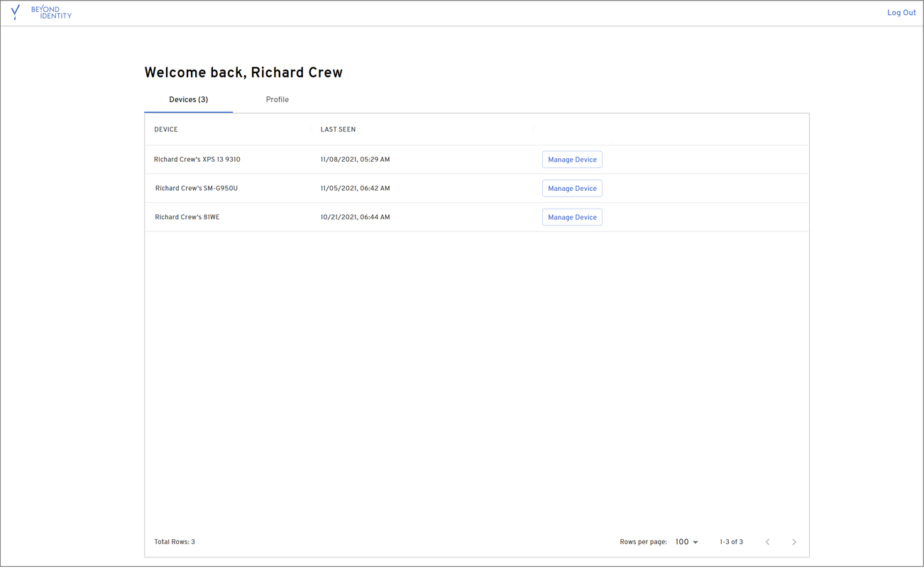Click the DEVICE column header
Screen dimensions: 924x574
point(166,130)
